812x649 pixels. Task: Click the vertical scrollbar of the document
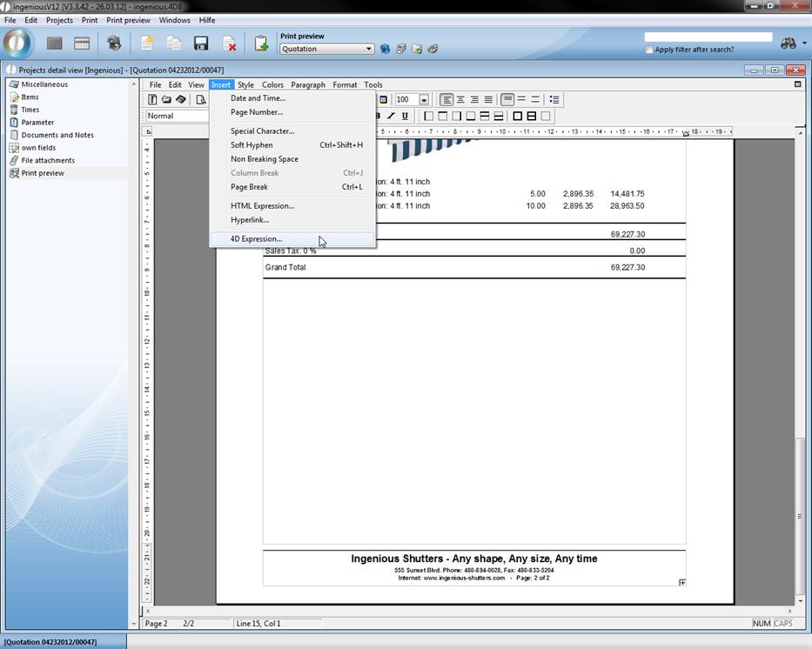799,348
